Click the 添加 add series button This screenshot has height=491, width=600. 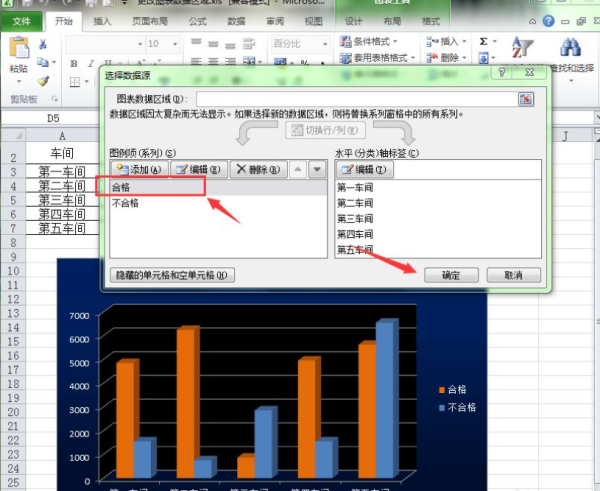[x=139, y=169]
